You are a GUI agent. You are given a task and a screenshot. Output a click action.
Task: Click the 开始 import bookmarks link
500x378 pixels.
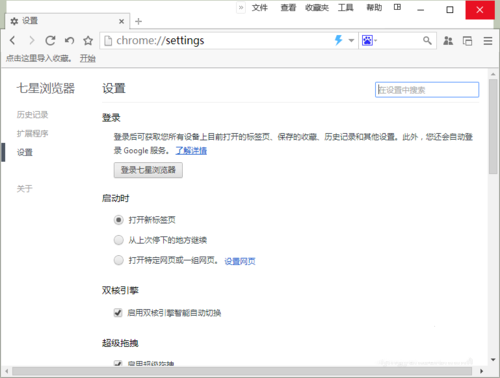88,59
